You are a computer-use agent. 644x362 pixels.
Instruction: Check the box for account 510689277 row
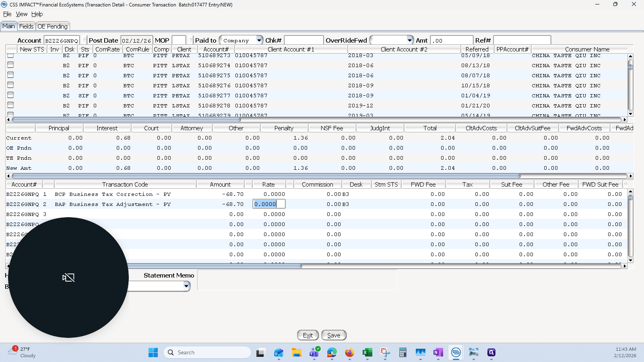pyautogui.click(x=10, y=95)
